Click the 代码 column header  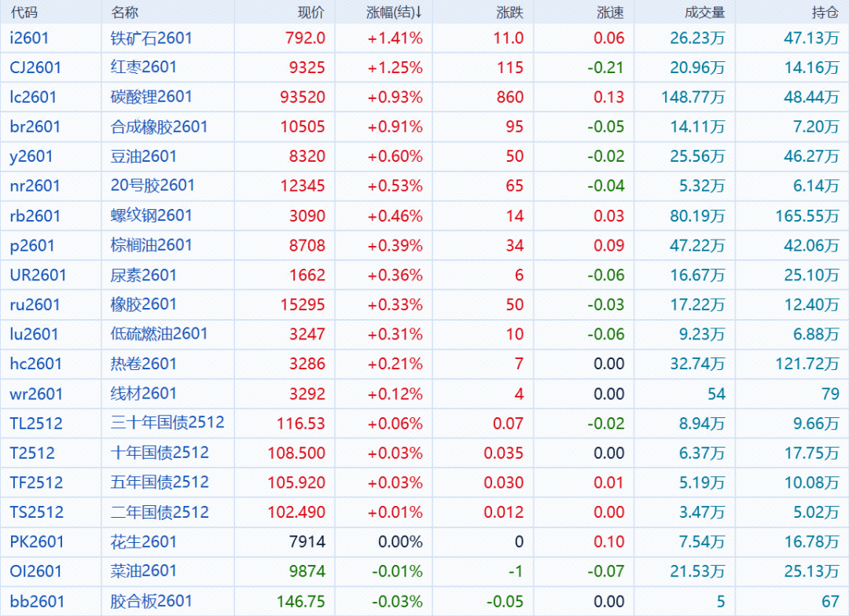24,13
